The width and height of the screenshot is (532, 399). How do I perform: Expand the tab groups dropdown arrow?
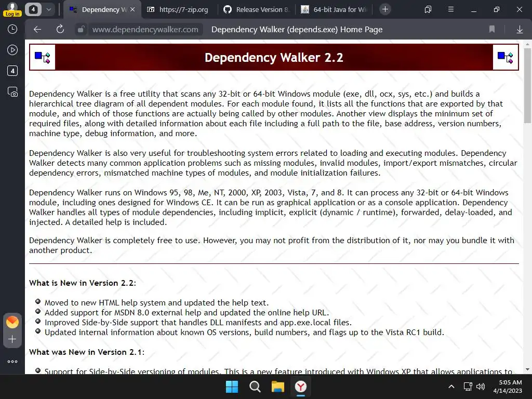[48, 9]
